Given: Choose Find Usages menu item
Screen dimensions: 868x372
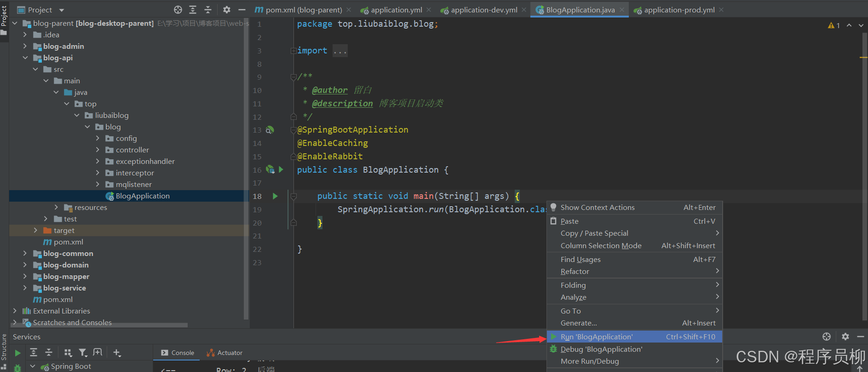Looking at the screenshot, I should click(x=634, y=260).
